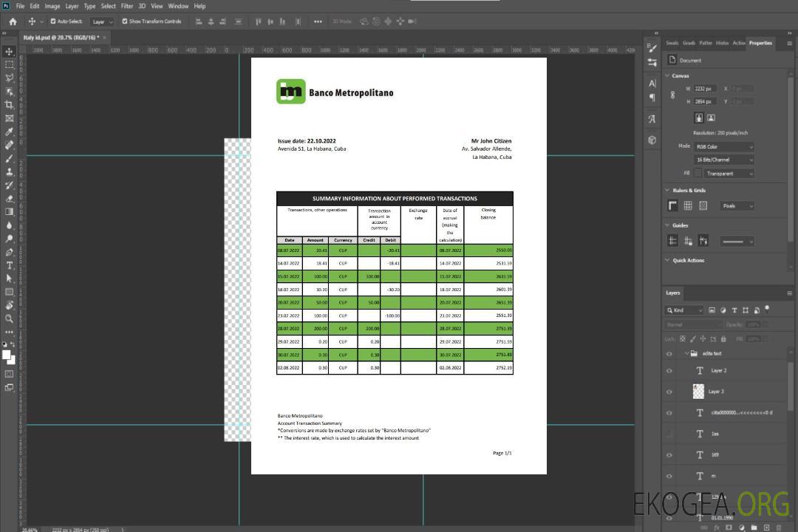
Task: Click the foreground color swatch
Action: (7, 355)
